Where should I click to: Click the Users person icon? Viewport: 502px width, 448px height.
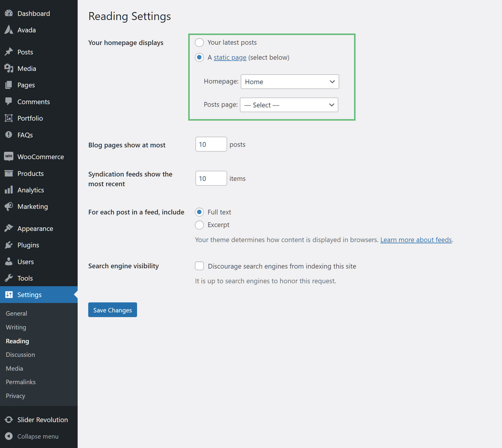click(x=9, y=262)
